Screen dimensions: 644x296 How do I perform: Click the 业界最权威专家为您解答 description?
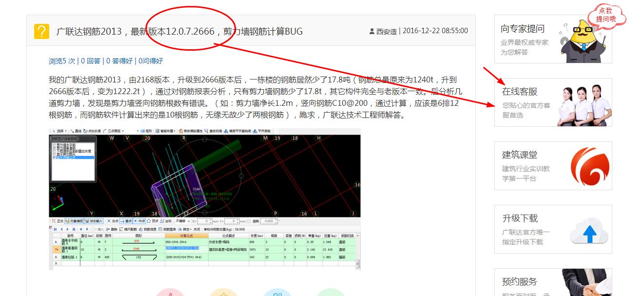(x=525, y=47)
